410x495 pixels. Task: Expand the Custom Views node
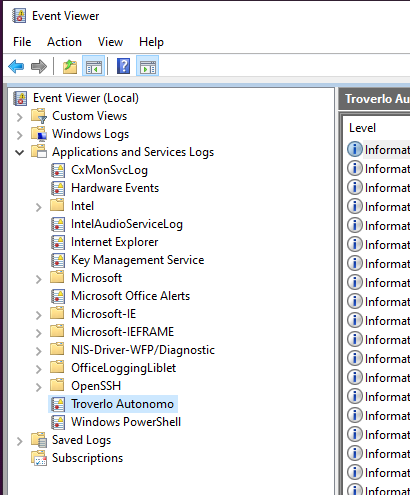click(20, 117)
